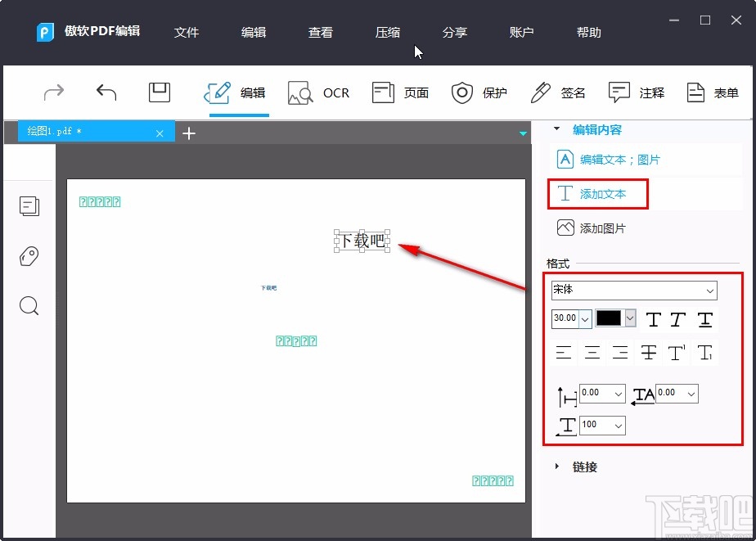
Task: Open the 文件 menu
Action: pos(187,33)
